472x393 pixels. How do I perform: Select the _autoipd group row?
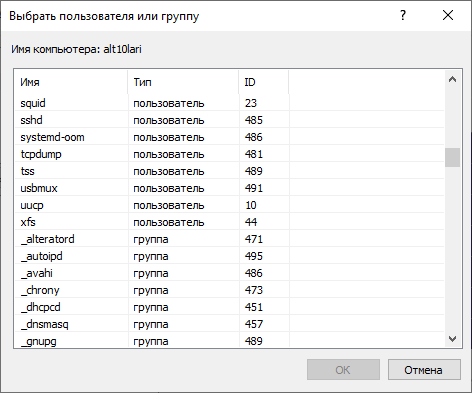tap(229, 256)
